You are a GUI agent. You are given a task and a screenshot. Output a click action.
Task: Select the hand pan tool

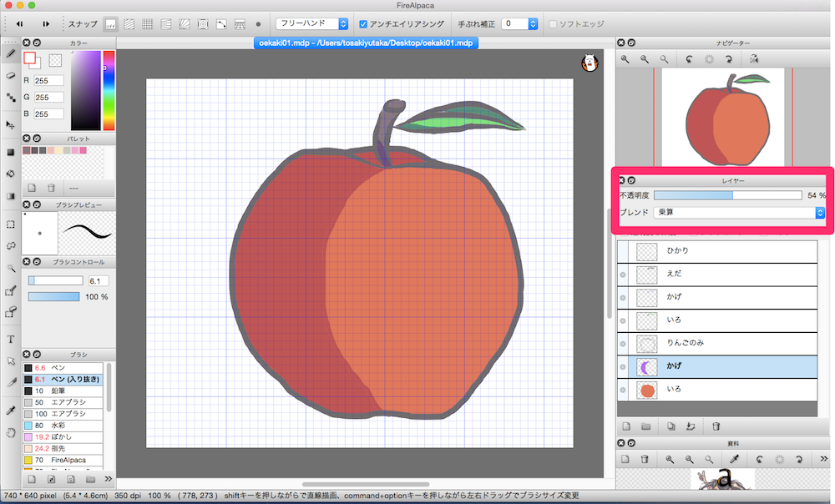point(11,433)
